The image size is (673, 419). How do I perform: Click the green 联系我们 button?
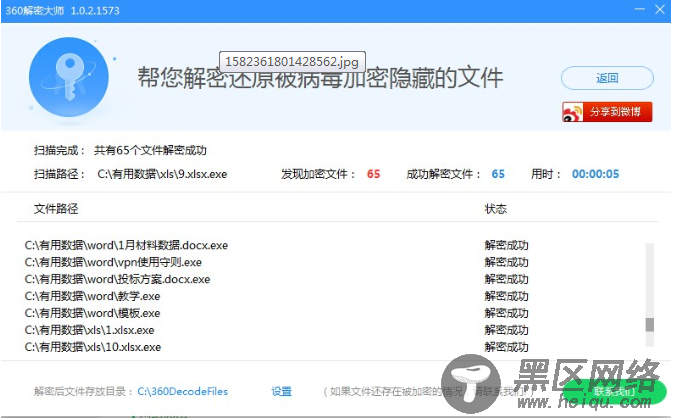pos(615,392)
